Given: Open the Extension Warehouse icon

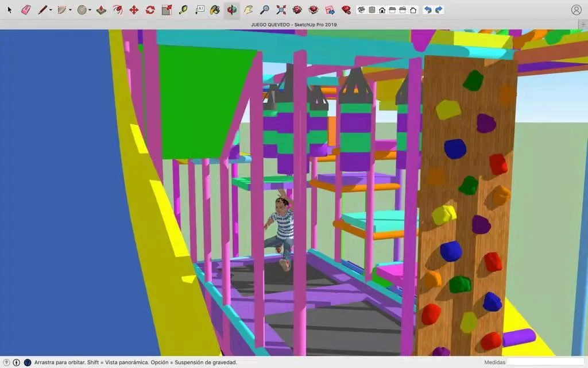Looking at the screenshot, I should 314,10.
